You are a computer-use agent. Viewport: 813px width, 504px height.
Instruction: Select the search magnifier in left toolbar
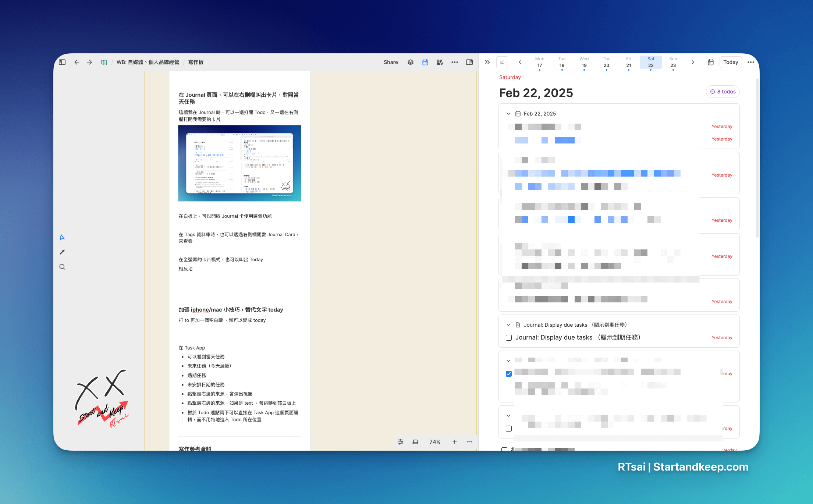(62, 267)
